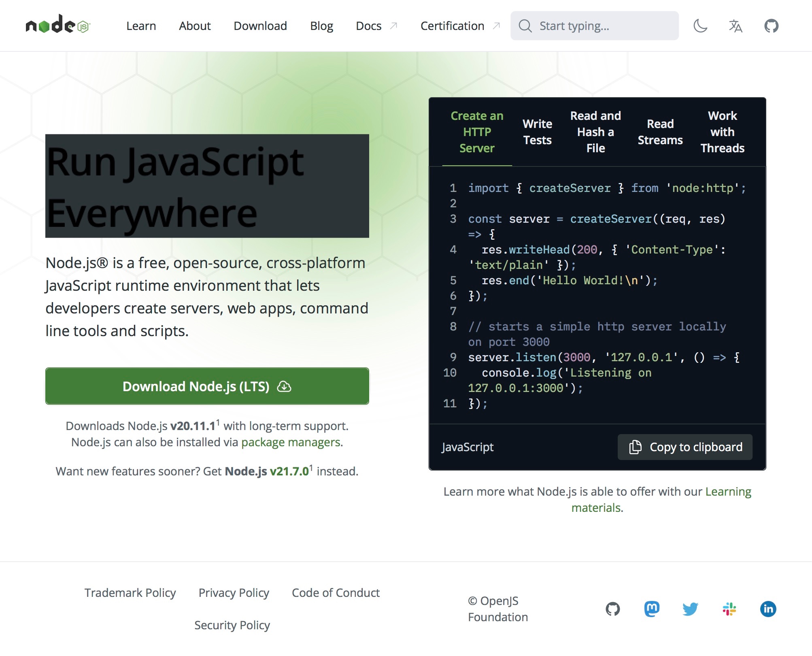Click the arrow icon next to Certification
Viewport: 812px width, 656px height.
click(x=496, y=26)
